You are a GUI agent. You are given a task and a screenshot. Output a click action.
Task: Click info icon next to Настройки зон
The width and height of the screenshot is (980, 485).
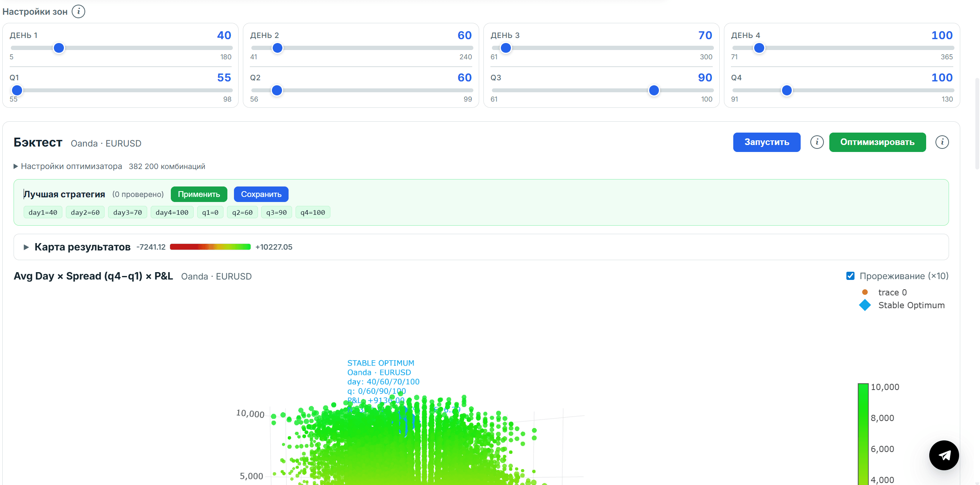click(x=79, y=12)
